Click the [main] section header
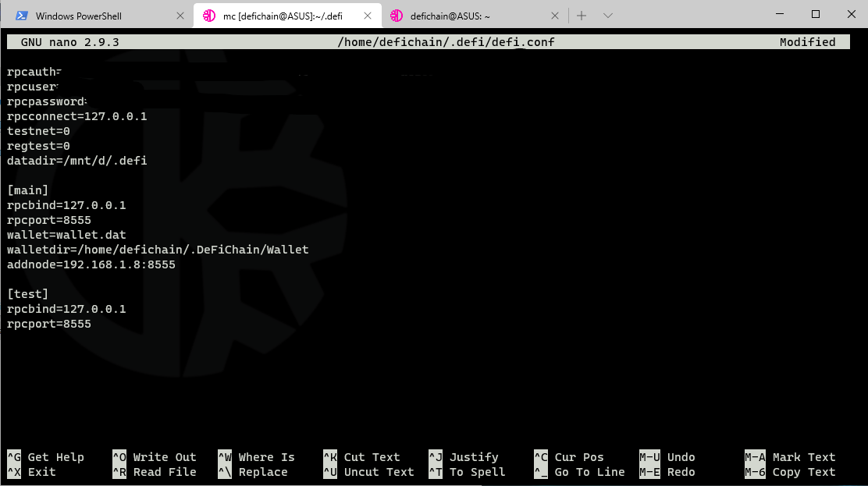Viewport: 868px width, 486px height. tap(27, 190)
